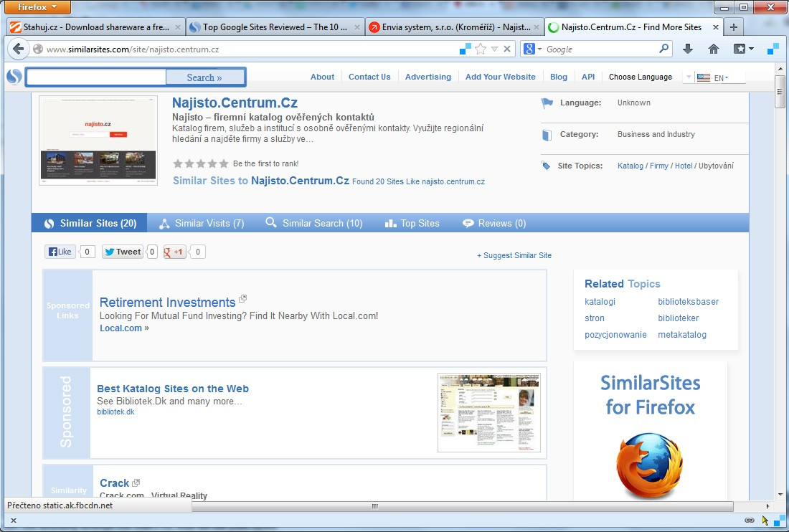This screenshot has height=532, width=789.
Task: Open Best Katalog Sites on the Web
Action: [x=173, y=389]
